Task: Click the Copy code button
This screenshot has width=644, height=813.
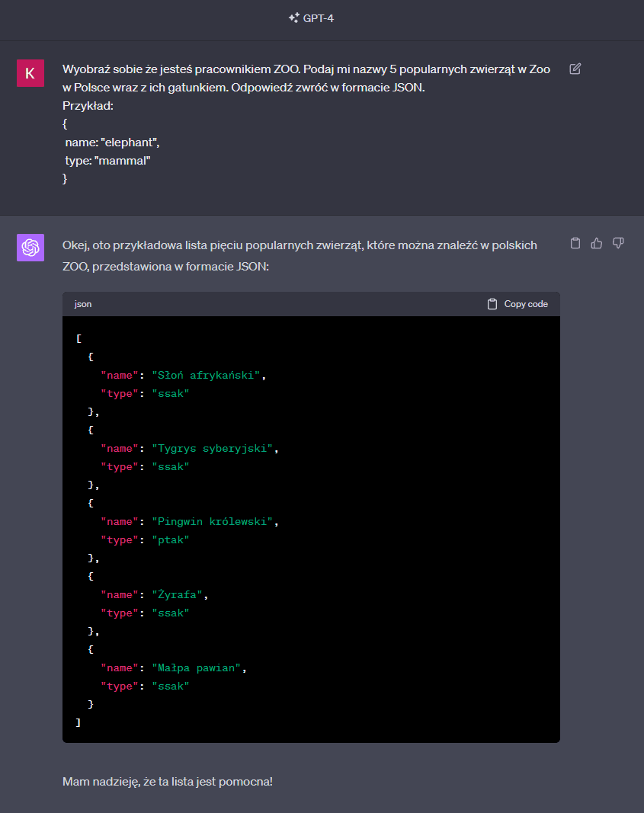Action: click(517, 304)
